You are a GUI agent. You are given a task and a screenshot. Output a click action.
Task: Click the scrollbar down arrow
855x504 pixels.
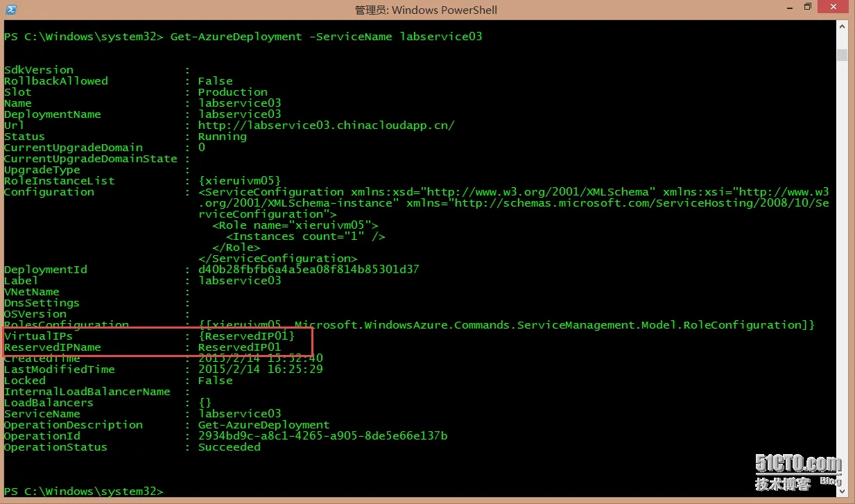pyautogui.click(x=842, y=492)
